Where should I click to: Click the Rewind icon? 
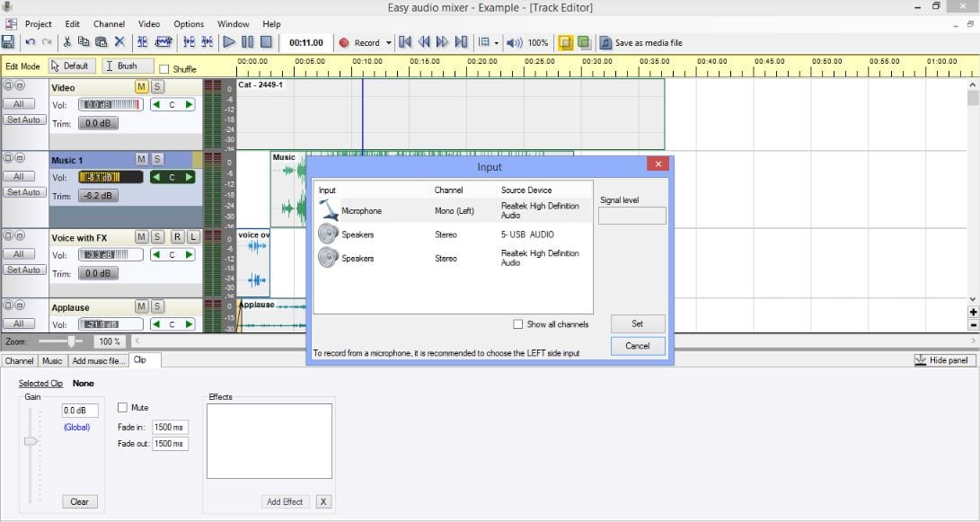(424, 42)
